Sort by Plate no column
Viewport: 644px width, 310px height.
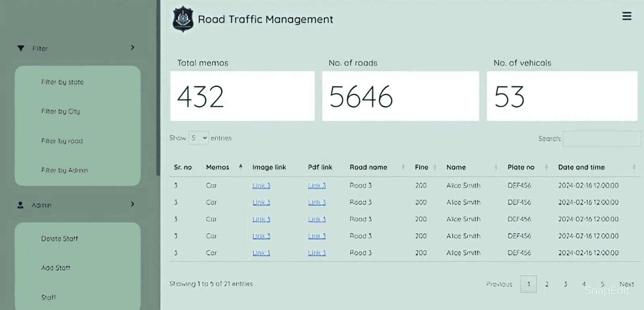point(546,167)
